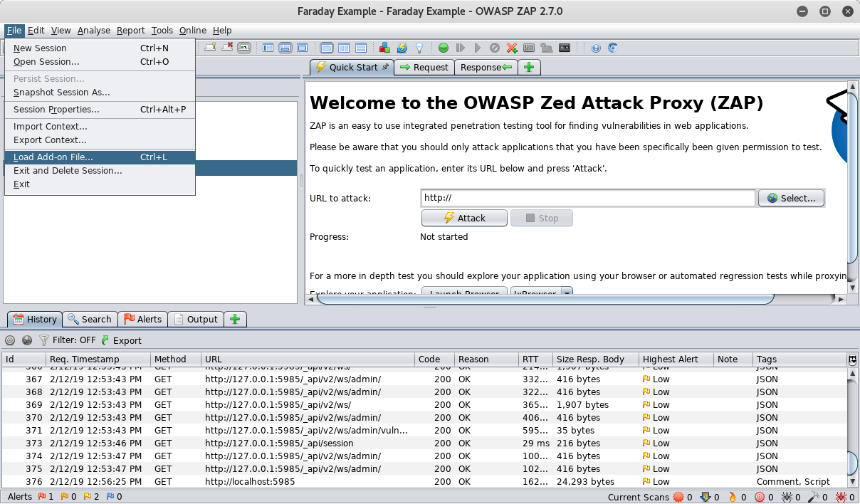Open the Analyse menu
The width and height of the screenshot is (860, 504).
point(94,31)
